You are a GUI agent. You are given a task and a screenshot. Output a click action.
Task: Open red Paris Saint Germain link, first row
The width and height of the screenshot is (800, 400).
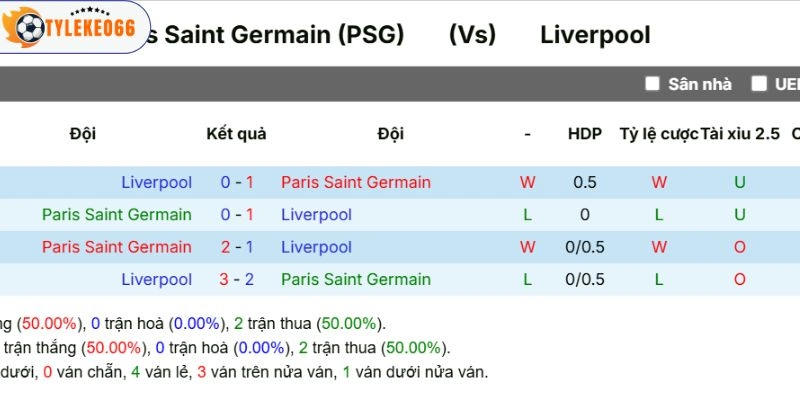356,182
